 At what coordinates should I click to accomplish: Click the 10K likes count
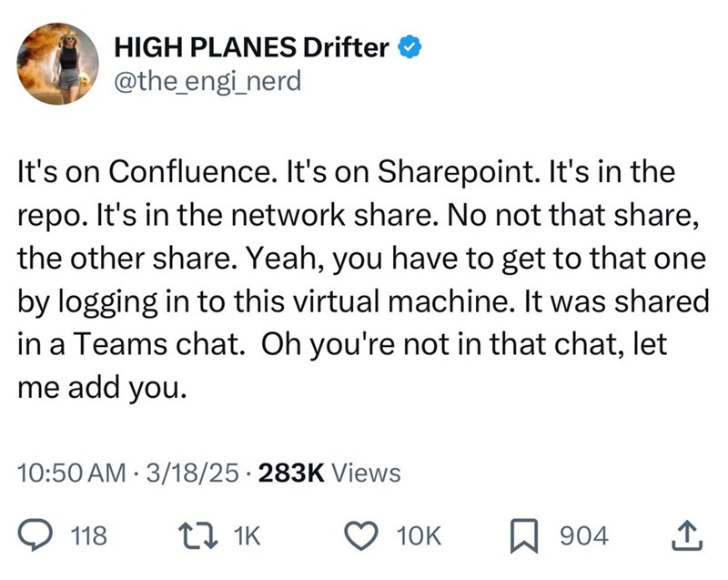419,535
